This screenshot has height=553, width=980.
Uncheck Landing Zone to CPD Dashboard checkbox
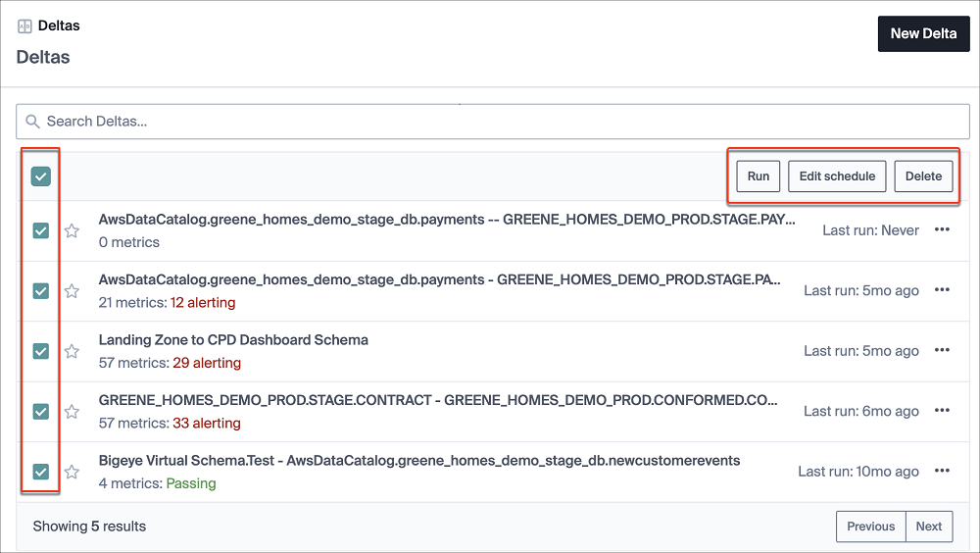(x=40, y=352)
